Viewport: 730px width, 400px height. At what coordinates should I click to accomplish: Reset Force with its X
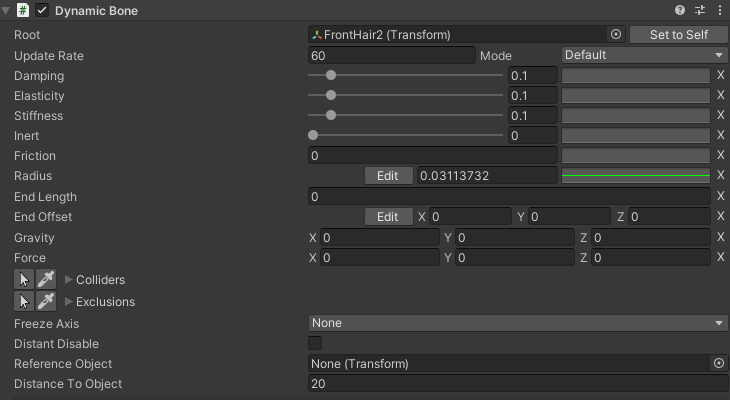pos(721,257)
